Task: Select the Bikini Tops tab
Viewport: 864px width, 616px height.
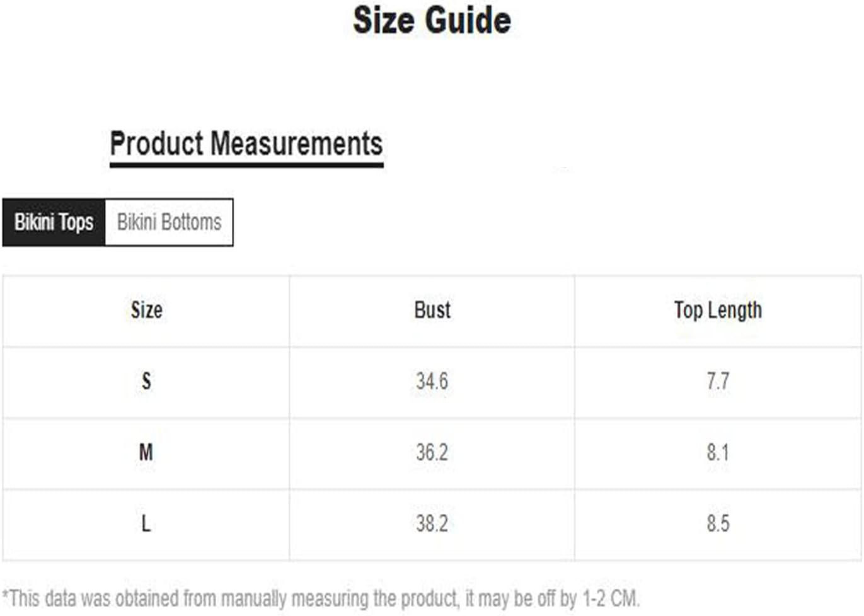Action: pyautogui.click(x=54, y=222)
